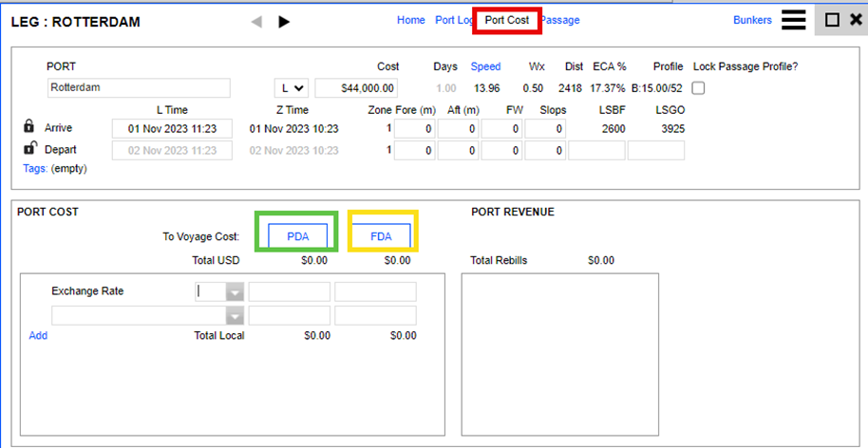Screen dimensions: 868x448
Task: Close the leg panel X button
Action: (856, 20)
